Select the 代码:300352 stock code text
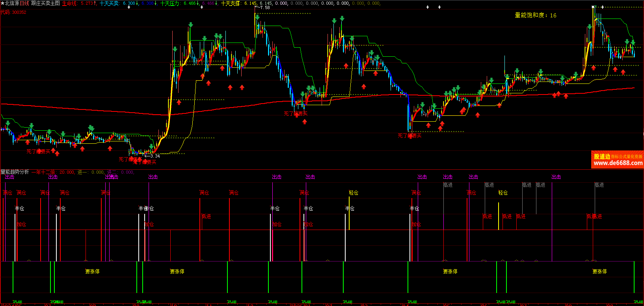The image size is (644, 306). 13,12
